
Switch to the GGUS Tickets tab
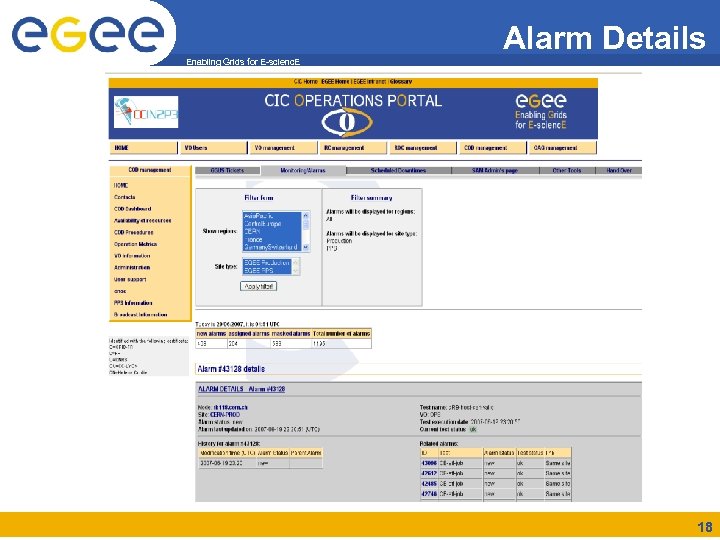[x=228, y=170]
